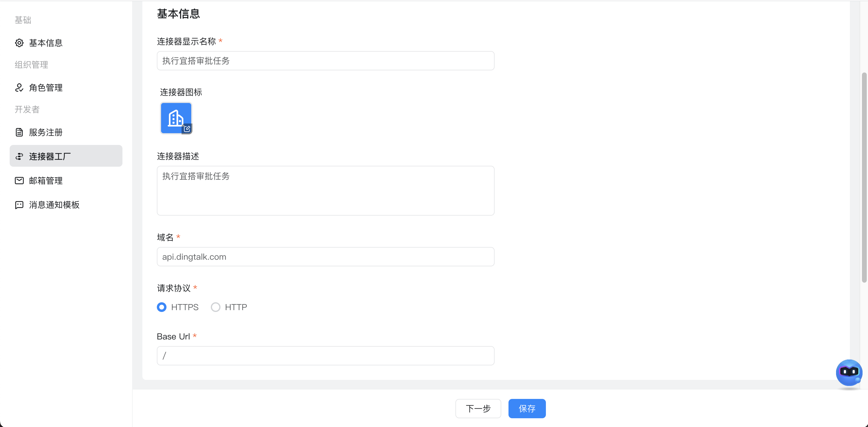Screen dimensions: 868x427
Task: Focus the 连接器显示名称 input field
Action: (325, 61)
